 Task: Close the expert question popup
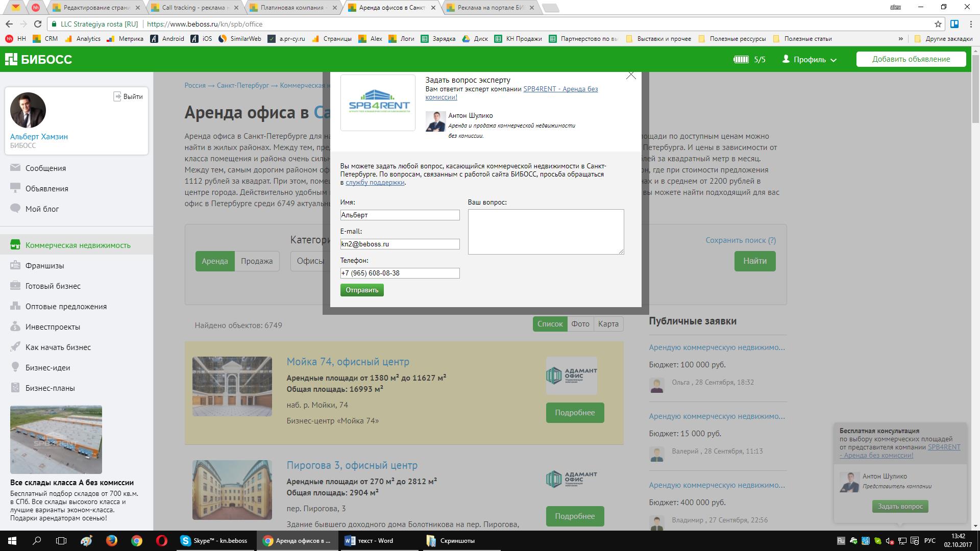click(631, 76)
